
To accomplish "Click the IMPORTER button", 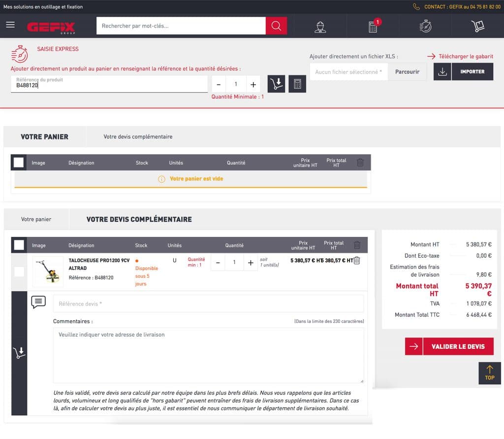I will [472, 71].
